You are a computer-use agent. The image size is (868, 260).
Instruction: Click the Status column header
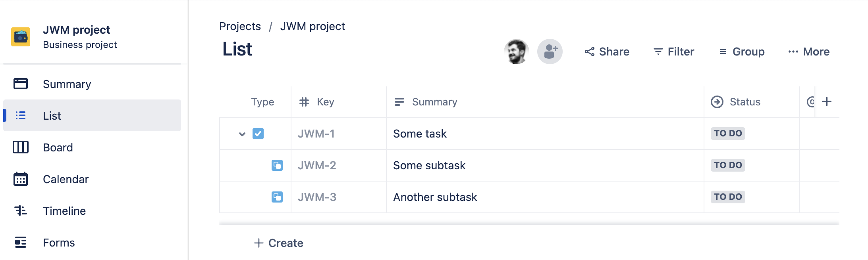[745, 102]
